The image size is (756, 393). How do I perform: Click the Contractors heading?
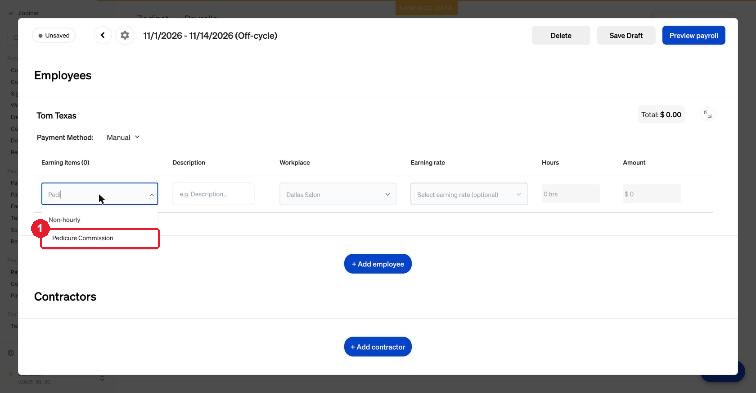click(65, 297)
